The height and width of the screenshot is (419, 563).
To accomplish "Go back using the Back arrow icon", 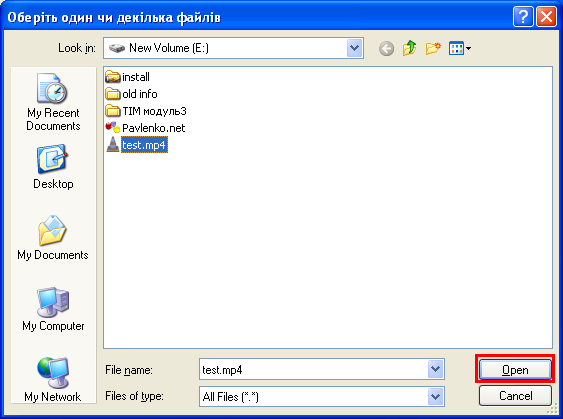I will 386,48.
